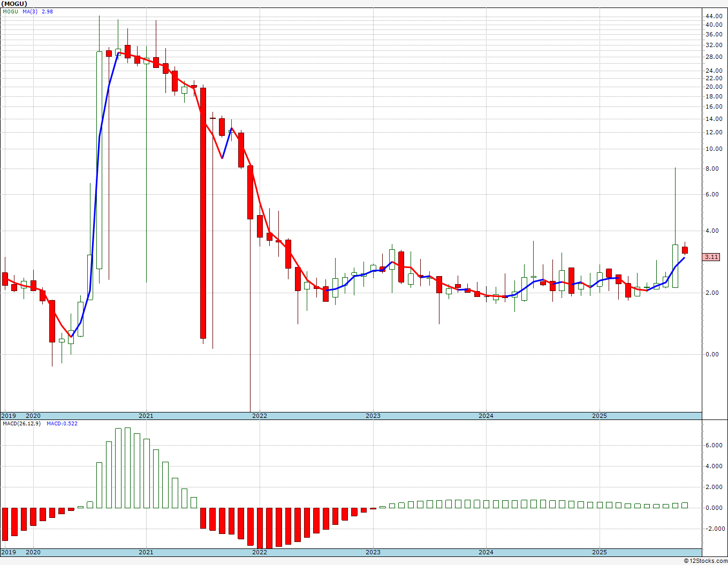Select 2022 on the price chart time axis
Screen dimensions: 728x565
[260, 416]
